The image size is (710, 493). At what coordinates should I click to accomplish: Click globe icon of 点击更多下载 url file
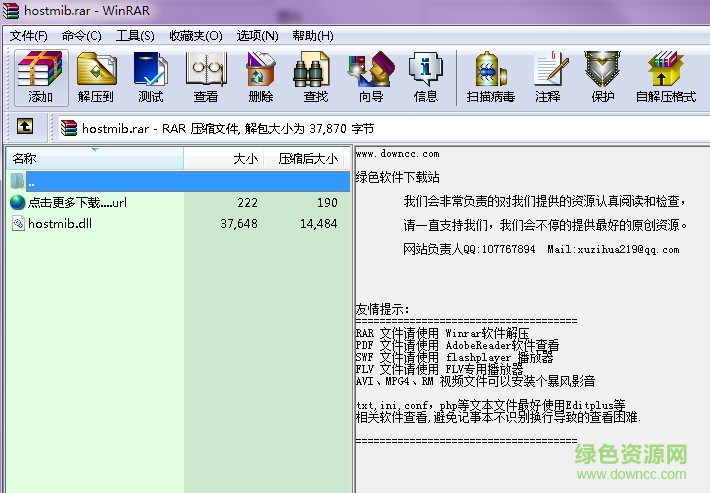tap(18, 202)
